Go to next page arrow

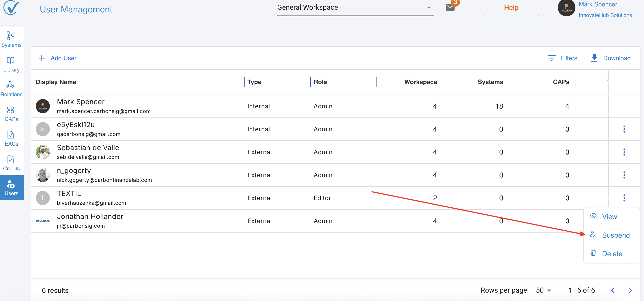[x=630, y=290]
